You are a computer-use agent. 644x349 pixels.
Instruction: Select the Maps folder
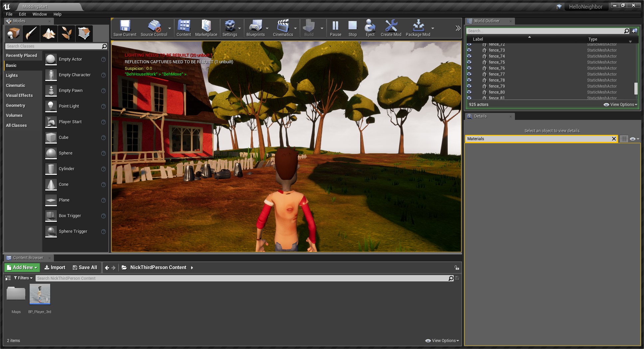point(16,294)
